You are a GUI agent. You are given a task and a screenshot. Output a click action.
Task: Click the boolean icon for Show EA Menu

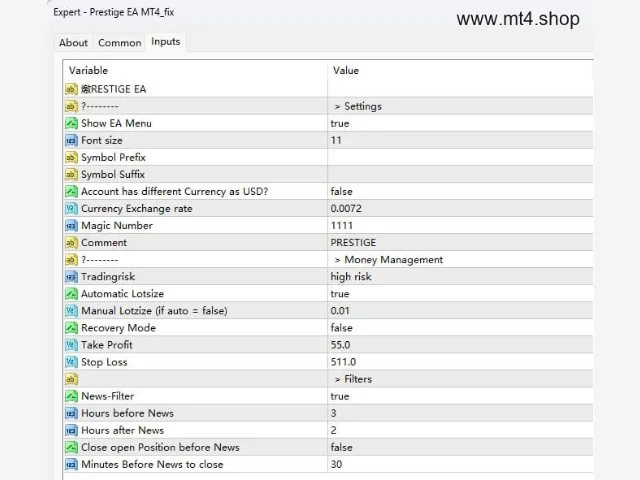(x=71, y=123)
